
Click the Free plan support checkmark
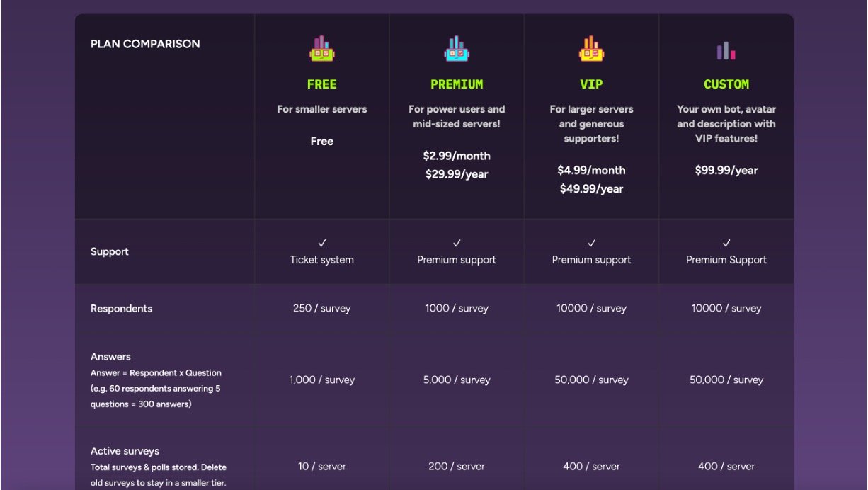321,243
